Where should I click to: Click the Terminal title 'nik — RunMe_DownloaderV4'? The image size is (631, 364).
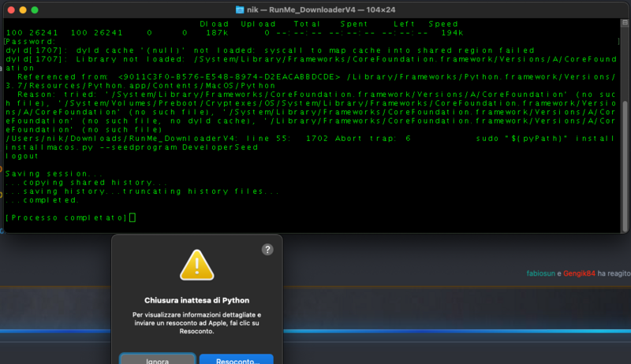coord(321,9)
